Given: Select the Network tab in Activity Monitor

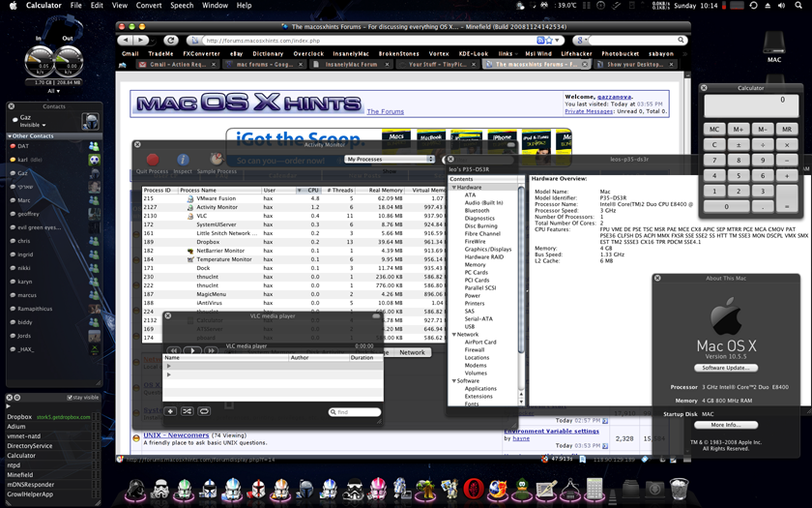Looking at the screenshot, I should click(x=412, y=352).
